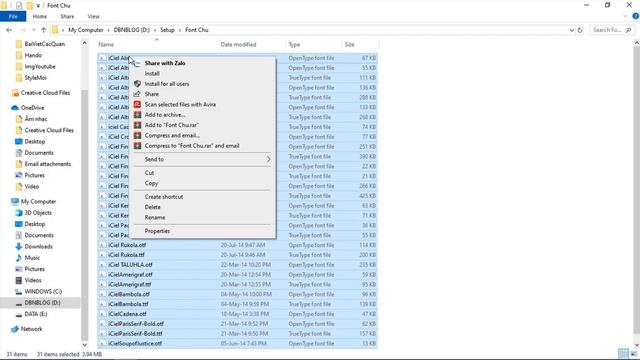Viewport: 640px width, 360px height.
Task: Open the BaiVietCacQuan folder in sidebar
Action: coord(44,44)
